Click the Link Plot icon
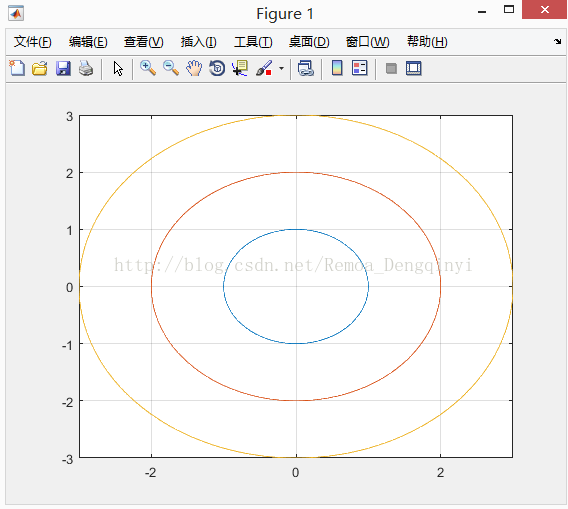This screenshot has height=509, width=568. (x=306, y=68)
